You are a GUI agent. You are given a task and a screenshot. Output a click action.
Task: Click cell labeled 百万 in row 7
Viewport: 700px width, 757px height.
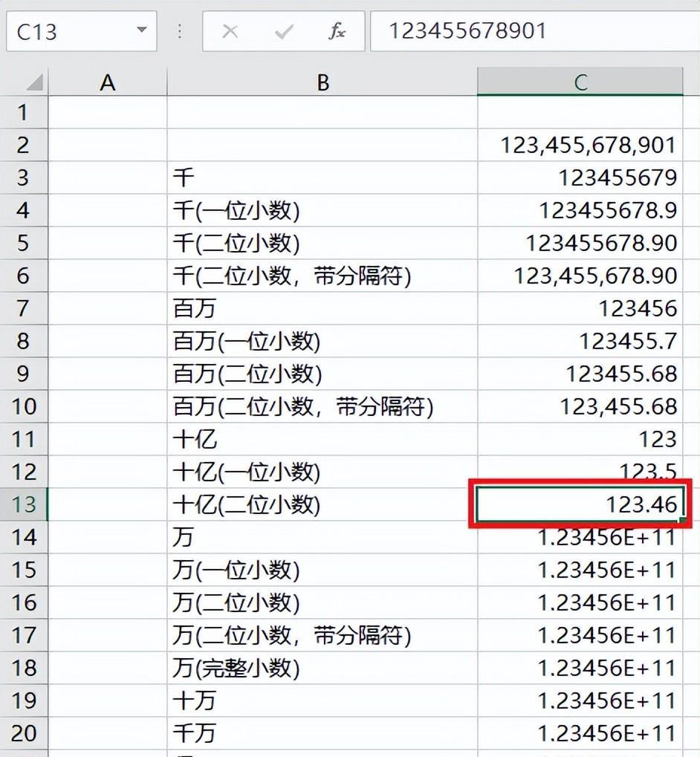click(x=323, y=308)
